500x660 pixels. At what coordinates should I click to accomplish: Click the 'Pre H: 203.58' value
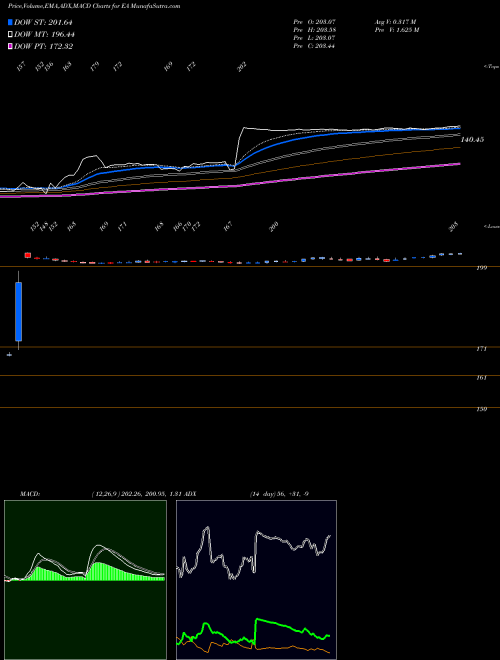(314, 30)
